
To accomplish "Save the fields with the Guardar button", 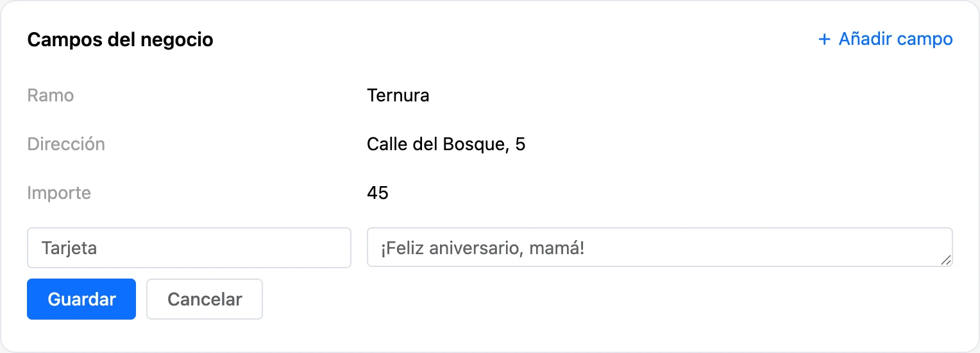I will click(x=81, y=299).
